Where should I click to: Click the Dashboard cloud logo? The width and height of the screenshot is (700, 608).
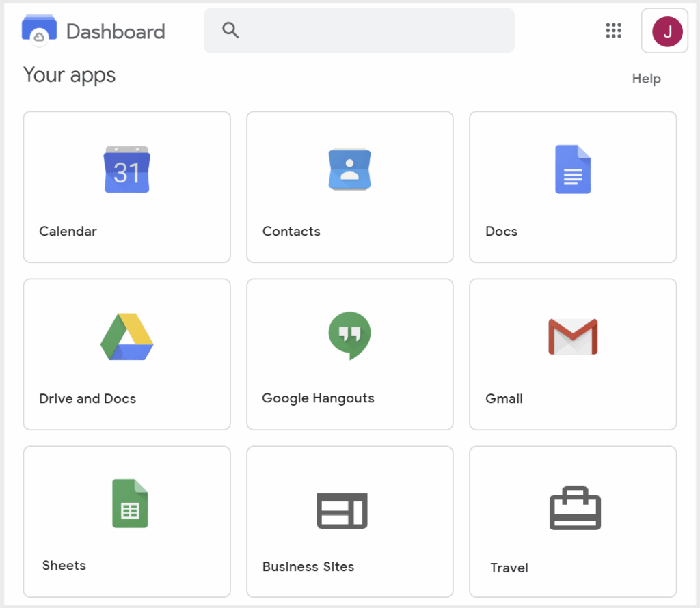coord(39,31)
